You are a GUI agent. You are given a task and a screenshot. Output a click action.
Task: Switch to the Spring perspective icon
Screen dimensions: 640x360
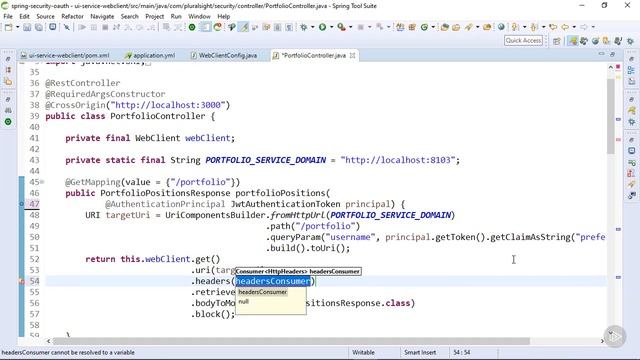(573, 41)
